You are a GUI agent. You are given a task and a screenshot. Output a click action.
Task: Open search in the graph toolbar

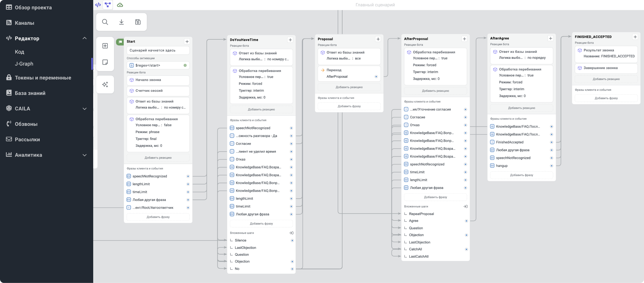[105, 22]
